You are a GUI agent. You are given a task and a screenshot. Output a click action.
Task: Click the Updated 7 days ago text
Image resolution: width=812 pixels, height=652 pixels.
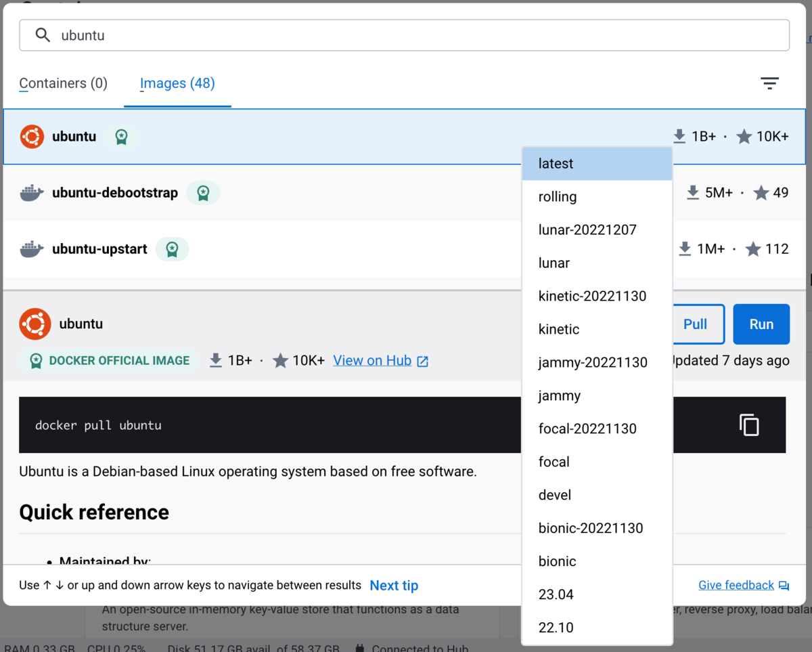pos(731,361)
